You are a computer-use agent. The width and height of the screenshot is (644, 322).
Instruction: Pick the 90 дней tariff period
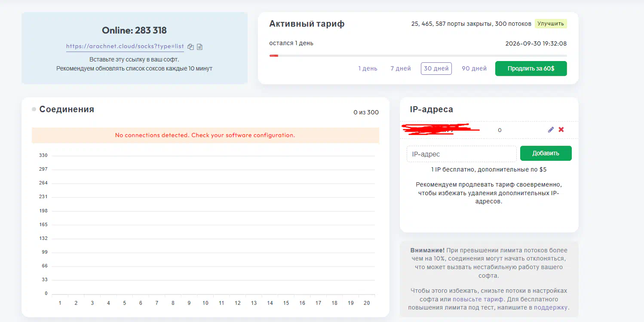(x=474, y=68)
